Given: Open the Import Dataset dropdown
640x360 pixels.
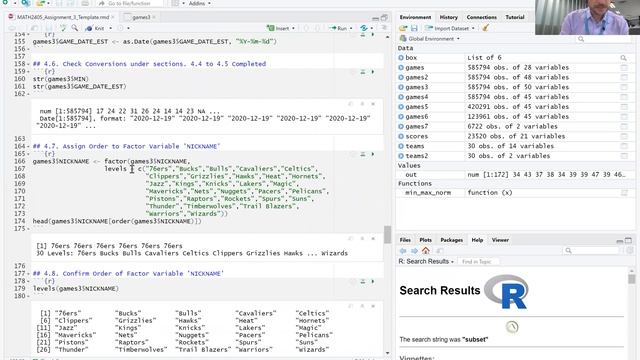Looking at the screenshot, I should [x=450, y=28].
